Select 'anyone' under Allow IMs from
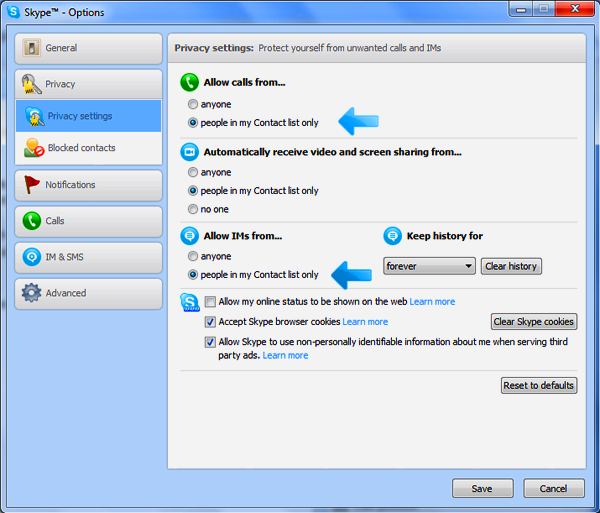The image size is (600, 513). [193, 256]
